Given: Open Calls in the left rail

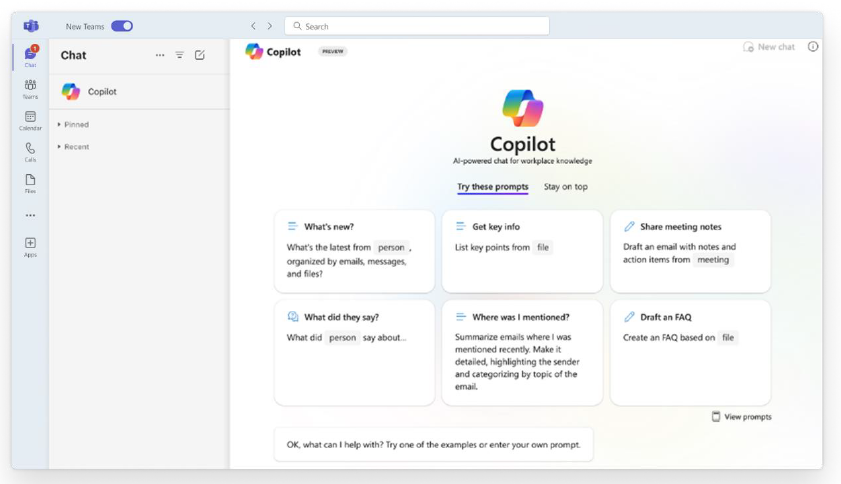Looking at the screenshot, I should coord(31,152).
